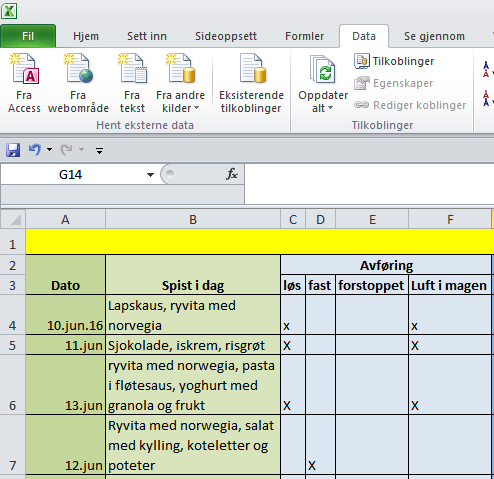Open the Fil menu
The height and width of the screenshot is (479, 494).
pyautogui.click(x=28, y=36)
